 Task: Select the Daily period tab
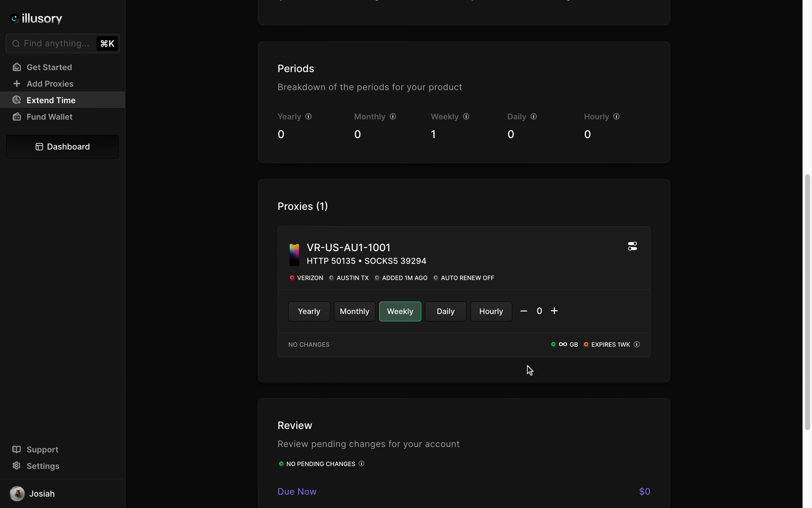pos(446,312)
